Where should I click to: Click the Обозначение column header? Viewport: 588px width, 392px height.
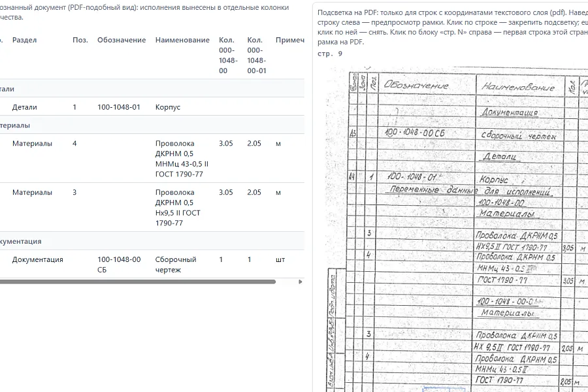122,40
